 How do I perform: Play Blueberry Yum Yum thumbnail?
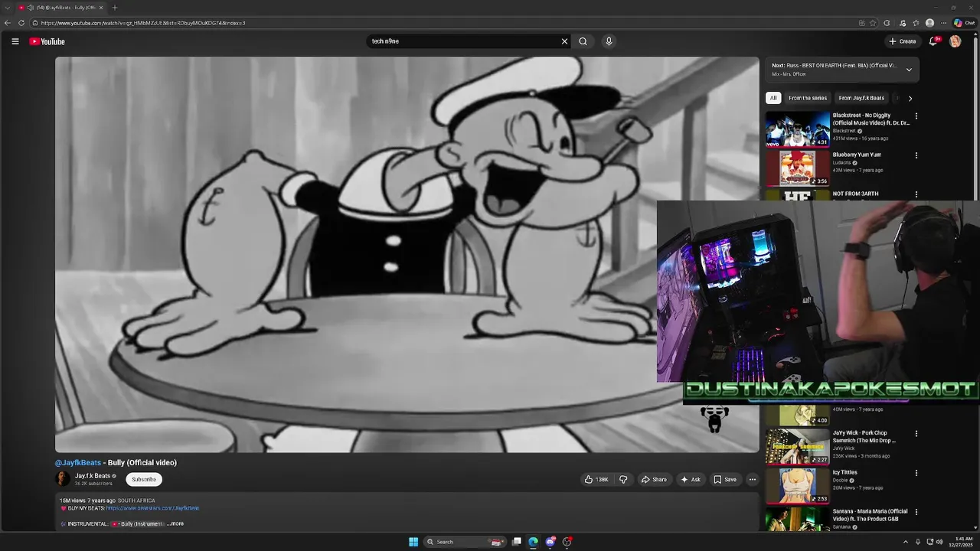click(x=798, y=168)
